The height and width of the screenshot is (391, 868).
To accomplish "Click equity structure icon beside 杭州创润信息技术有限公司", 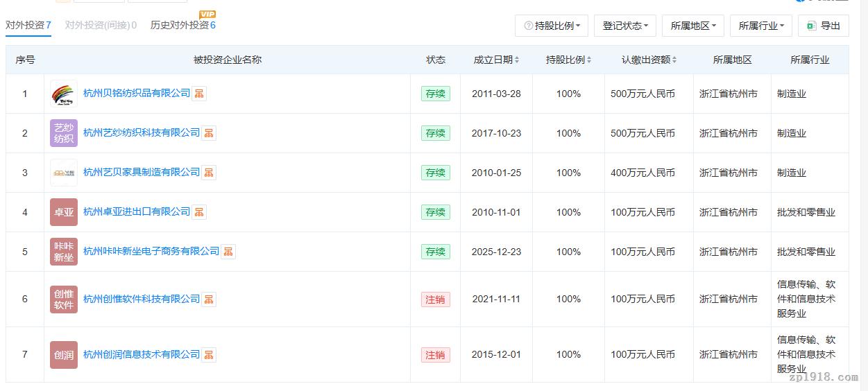I will 209,355.
